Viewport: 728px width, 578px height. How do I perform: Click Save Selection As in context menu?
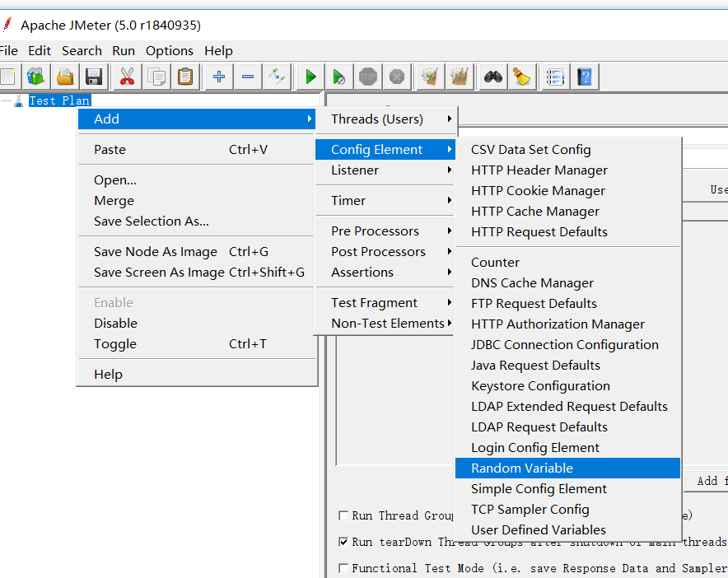pyautogui.click(x=197, y=221)
